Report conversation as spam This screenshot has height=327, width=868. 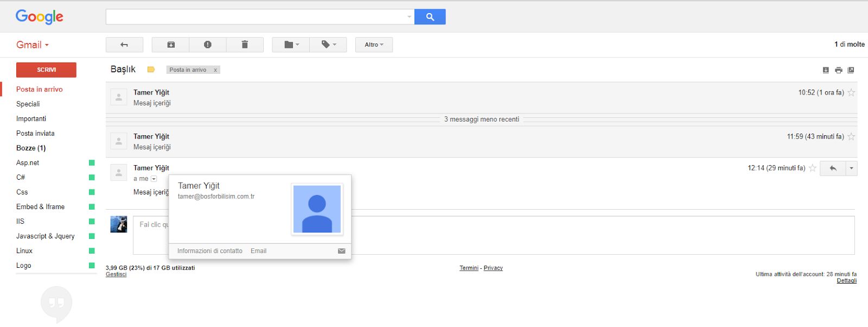[x=208, y=45]
